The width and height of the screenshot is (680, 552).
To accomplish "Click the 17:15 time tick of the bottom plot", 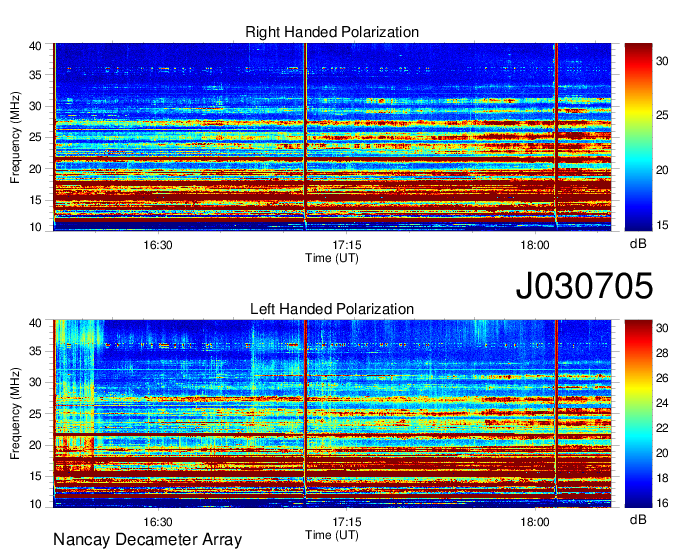I will click(x=347, y=522).
